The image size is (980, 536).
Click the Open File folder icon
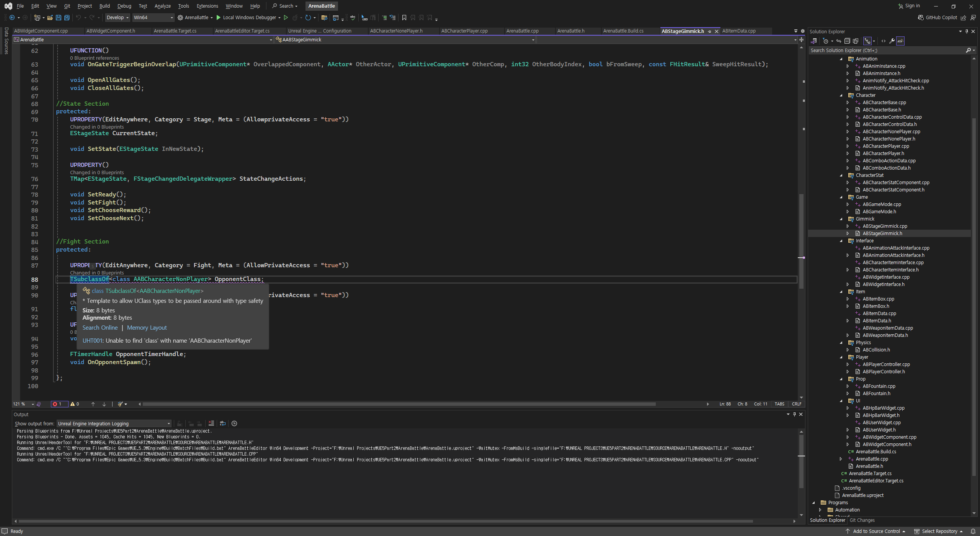[x=50, y=18]
